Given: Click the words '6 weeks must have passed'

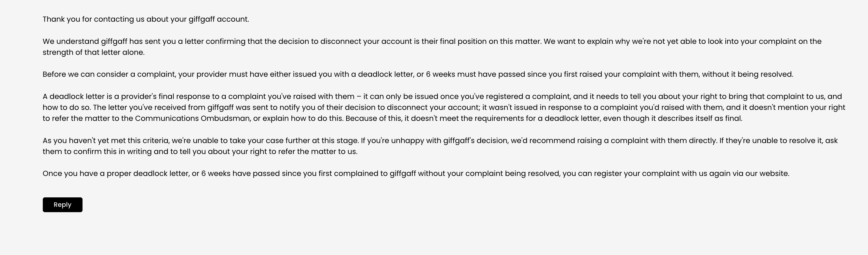Looking at the screenshot, I should (x=476, y=74).
